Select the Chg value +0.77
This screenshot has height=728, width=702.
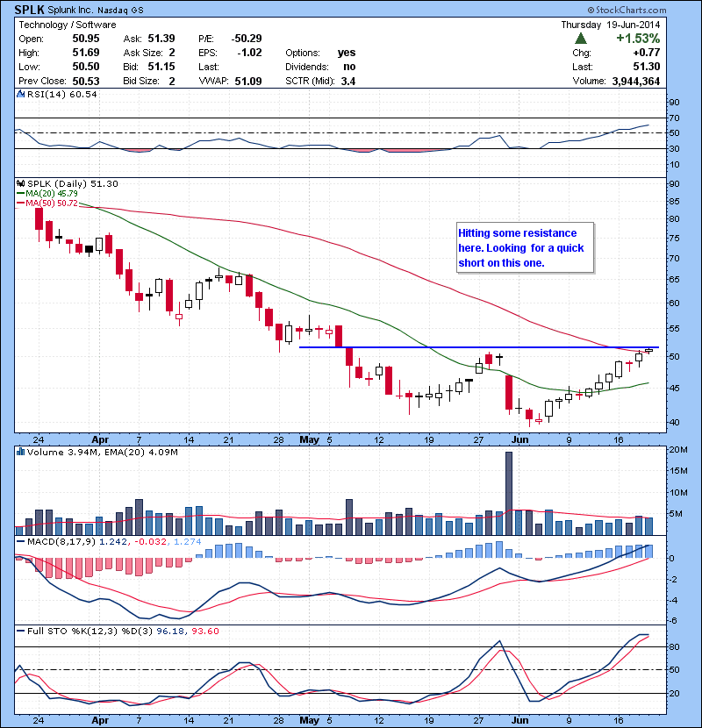[x=646, y=53]
